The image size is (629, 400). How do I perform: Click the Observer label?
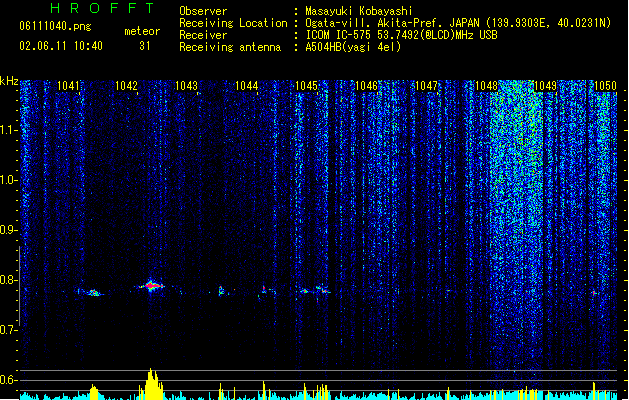click(x=203, y=11)
